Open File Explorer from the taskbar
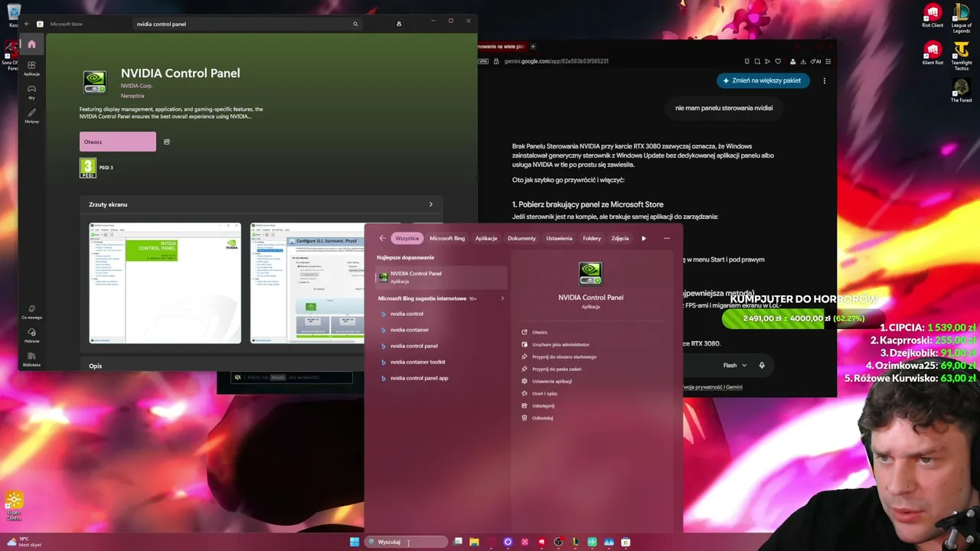The image size is (980, 551). click(474, 542)
